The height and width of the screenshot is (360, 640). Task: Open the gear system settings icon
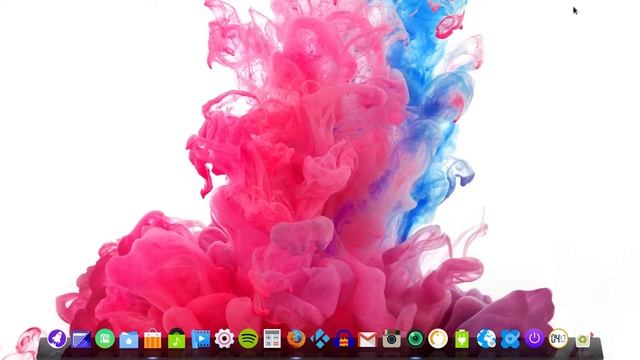[224, 339]
